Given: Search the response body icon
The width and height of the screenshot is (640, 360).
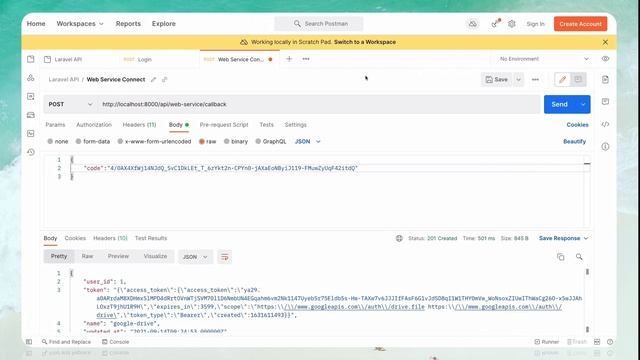Looking at the screenshot, I should pos(579,257).
